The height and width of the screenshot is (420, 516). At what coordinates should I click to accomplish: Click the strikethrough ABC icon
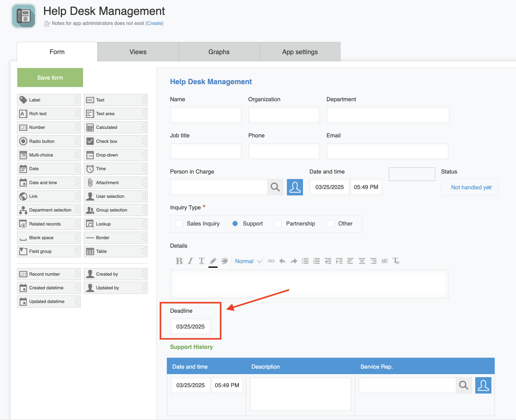(x=384, y=261)
